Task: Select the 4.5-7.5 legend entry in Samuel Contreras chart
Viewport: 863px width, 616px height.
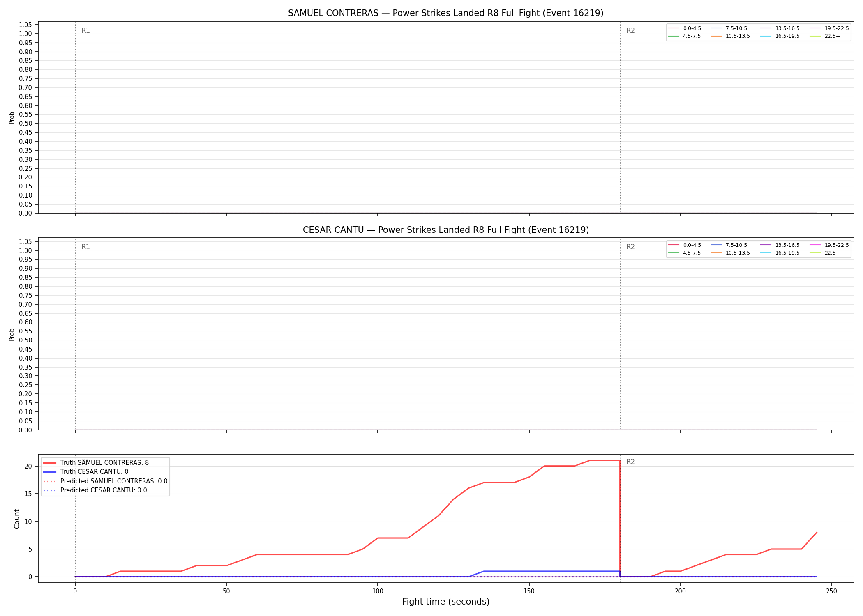Action: pos(685,36)
